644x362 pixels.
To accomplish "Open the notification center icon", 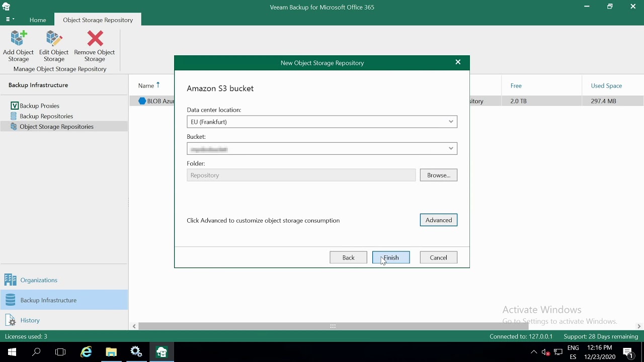I will (628, 352).
